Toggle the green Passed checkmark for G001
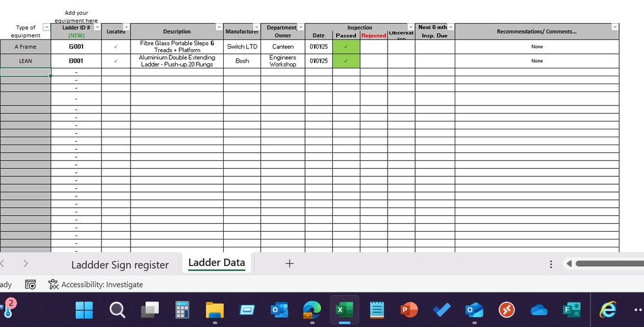Viewport: 644px width, 327px height. [346, 47]
